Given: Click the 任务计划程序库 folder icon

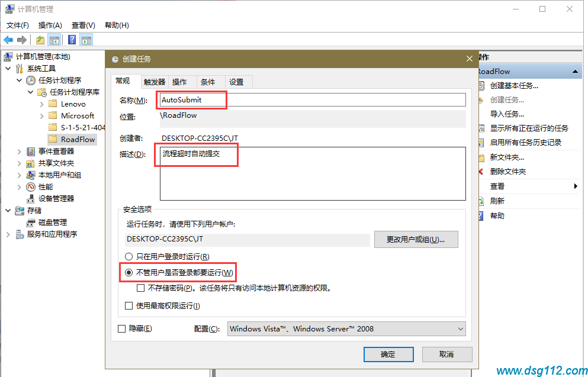Looking at the screenshot, I should (42, 92).
